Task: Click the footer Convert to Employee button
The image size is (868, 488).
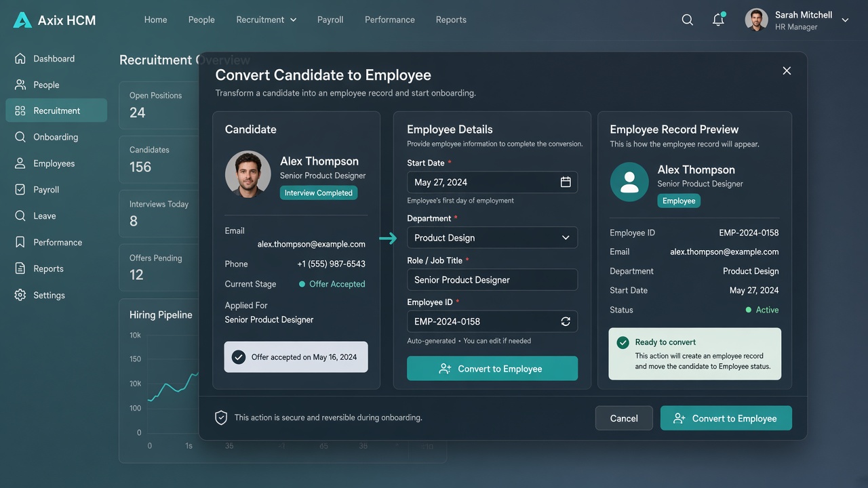Action: click(x=726, y=418)
